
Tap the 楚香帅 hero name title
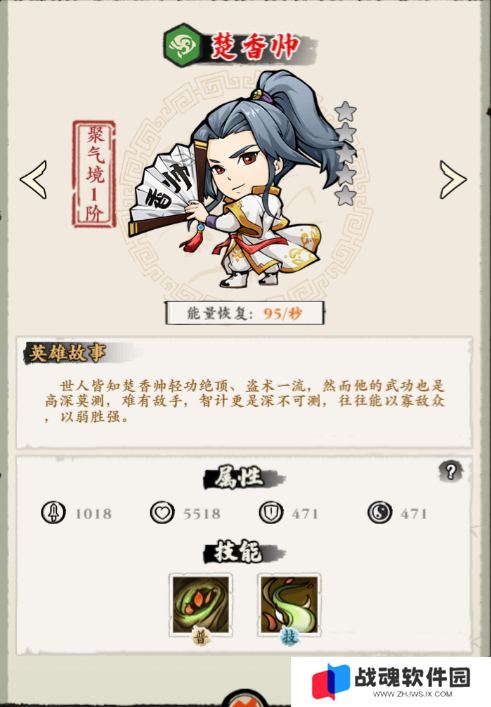click(x=256, y=47)
